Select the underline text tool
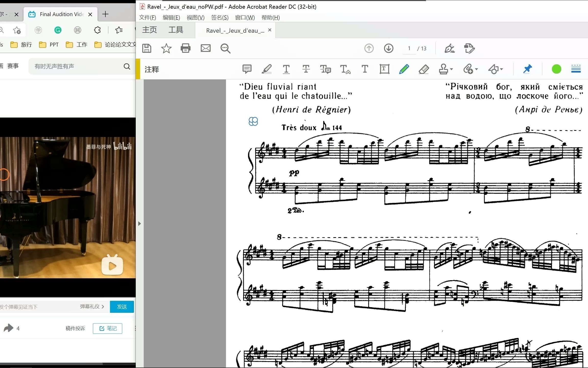 (286, 69)
